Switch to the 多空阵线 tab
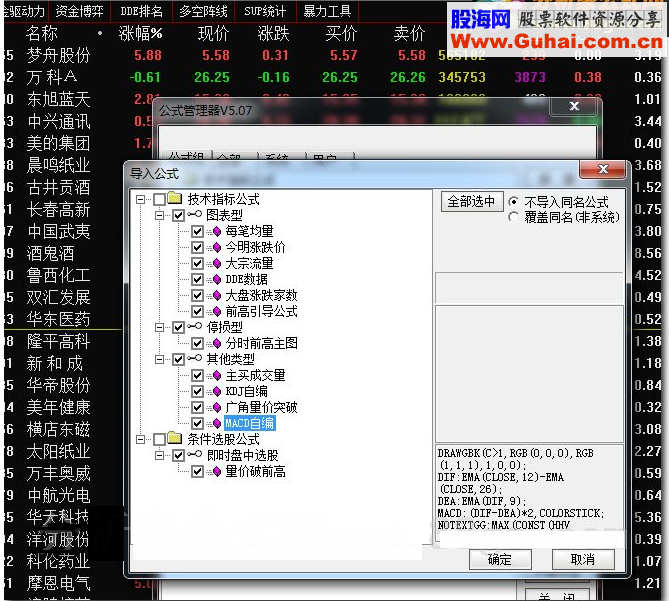This screenshot has height=601, width=669. click(x=203, y=11)
